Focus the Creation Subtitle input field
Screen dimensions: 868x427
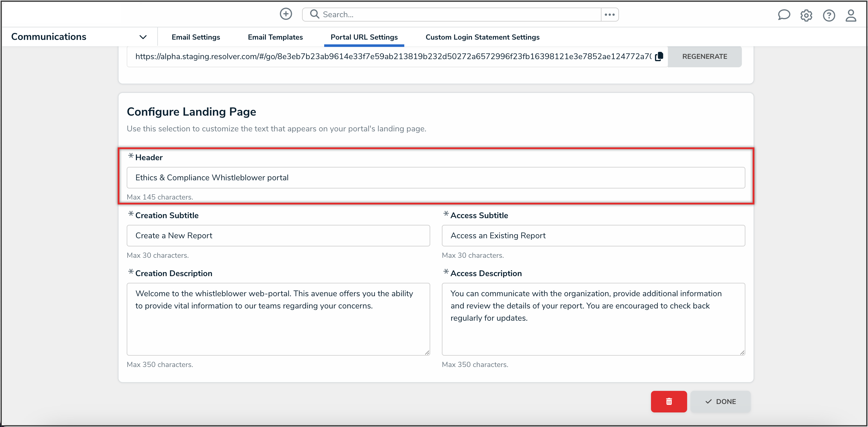tap(278, 236)
